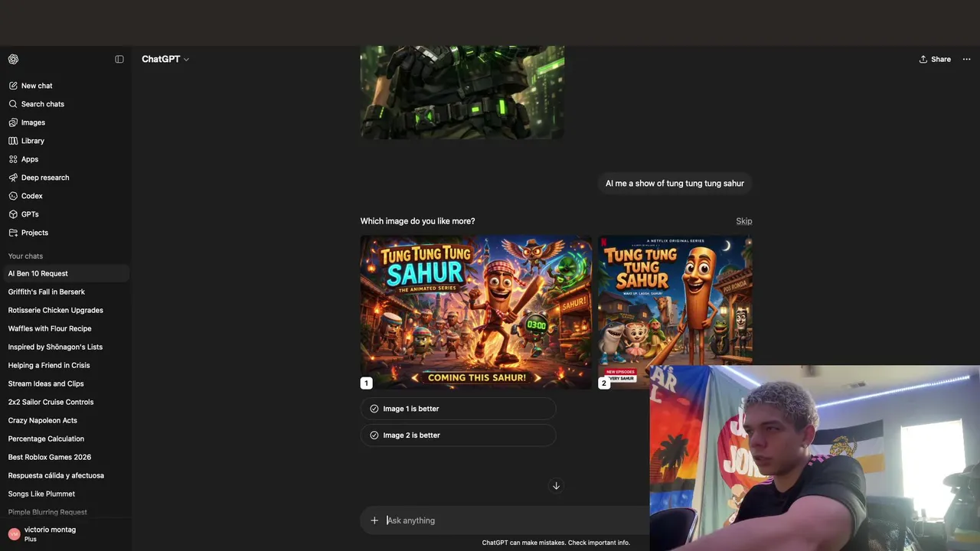980x551 pixels.
Task: Open Griffith's Fall in Berserk chat
Action: coord(66,292)
